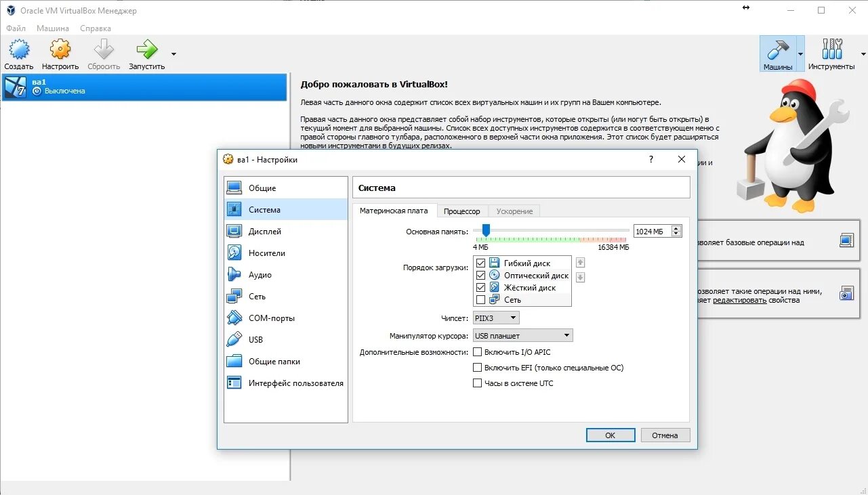Select the Общие settings category
The height and width of the screenshot is (495, 868).
point(286,188)
